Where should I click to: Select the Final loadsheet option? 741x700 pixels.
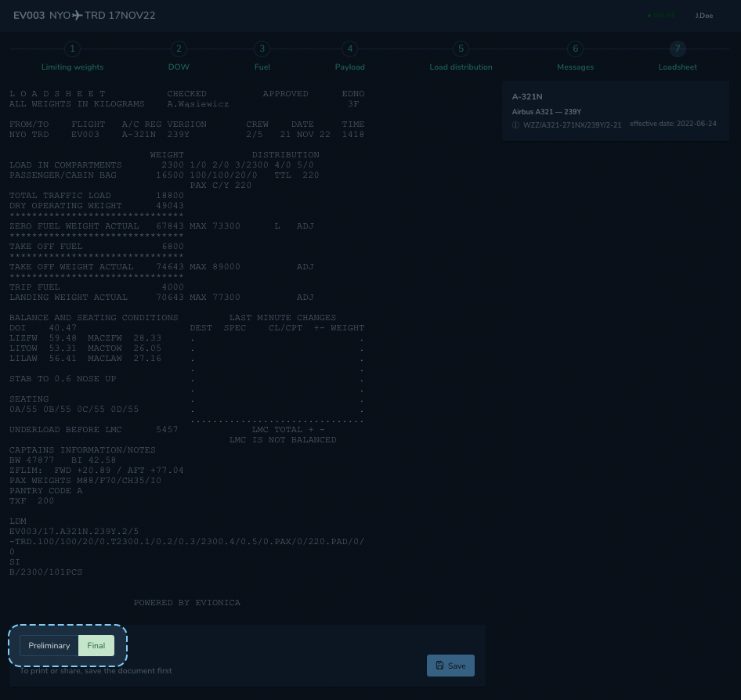tap(96, 646)
